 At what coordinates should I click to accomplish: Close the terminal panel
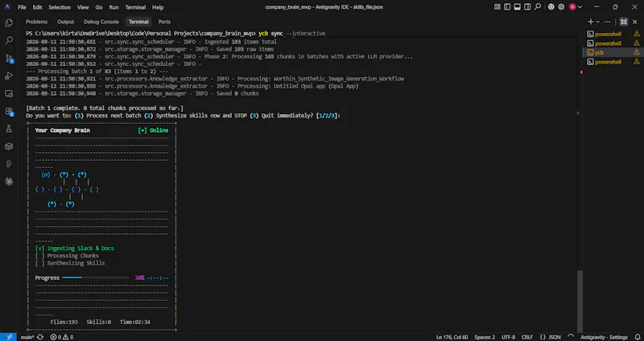(635, 22)
